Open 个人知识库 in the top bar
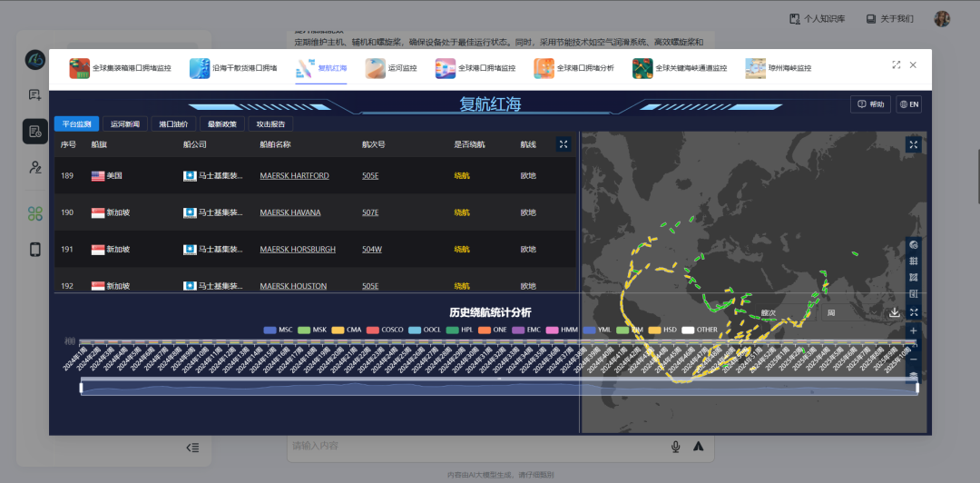Screen dimensions: 980x483 [x=817, y=19]
